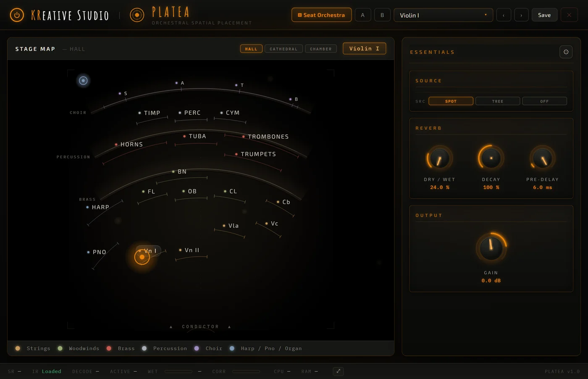Click the Violin I stage map label button

tap(364, 48)
